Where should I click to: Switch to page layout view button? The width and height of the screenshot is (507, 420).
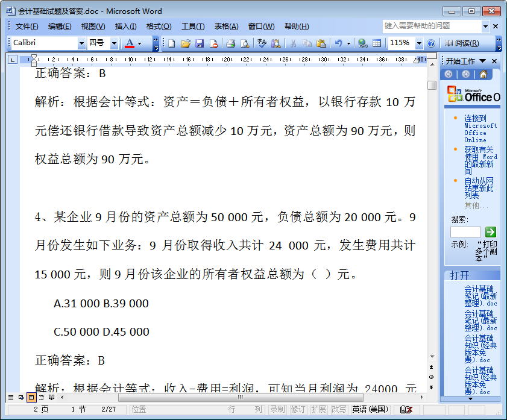pyautogui.click(x=31, y=398)
